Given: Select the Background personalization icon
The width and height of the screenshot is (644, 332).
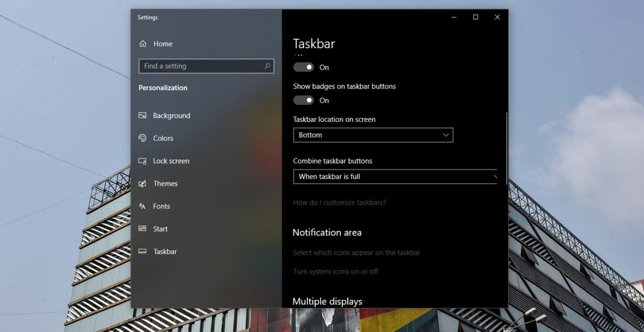Looking at the screenshot, I should pyautogui.click(x=143, y=115).
